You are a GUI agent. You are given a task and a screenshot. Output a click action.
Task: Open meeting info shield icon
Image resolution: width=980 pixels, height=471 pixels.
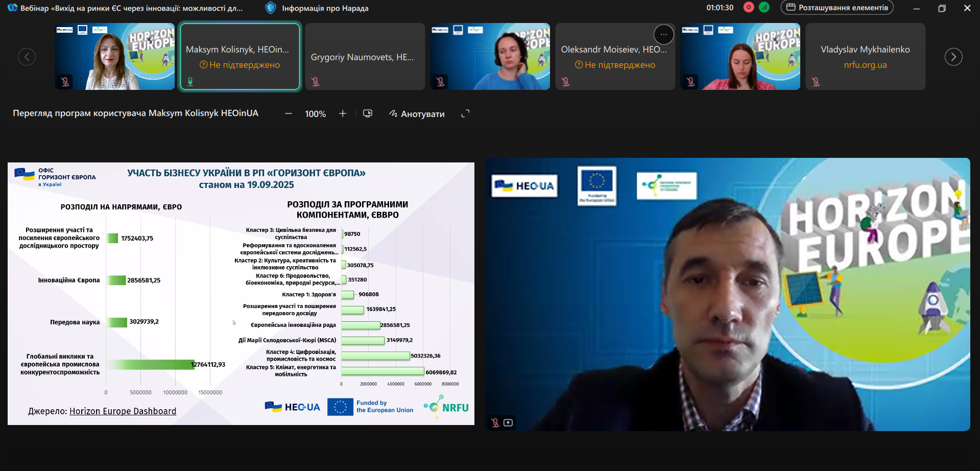[271, 8]
